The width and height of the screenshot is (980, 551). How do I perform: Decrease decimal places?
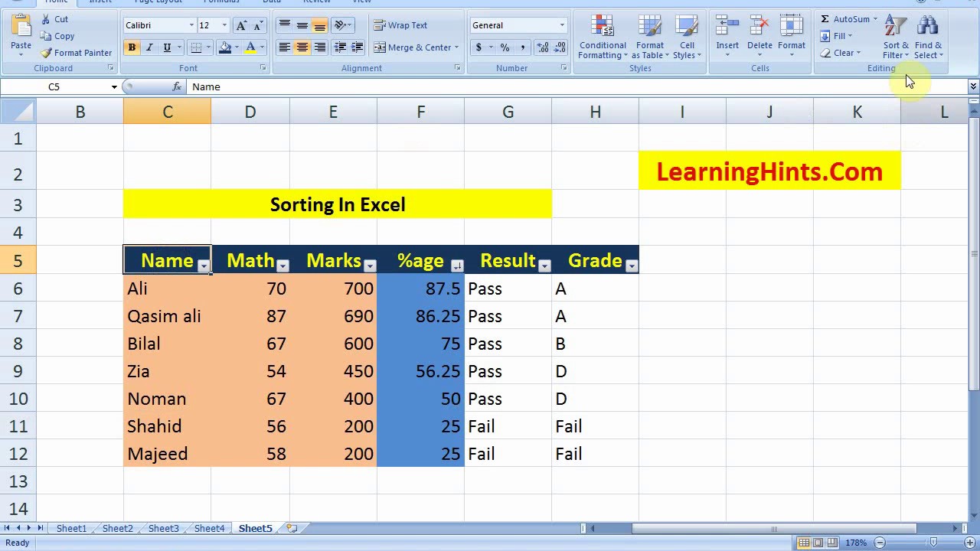[560, 47]
